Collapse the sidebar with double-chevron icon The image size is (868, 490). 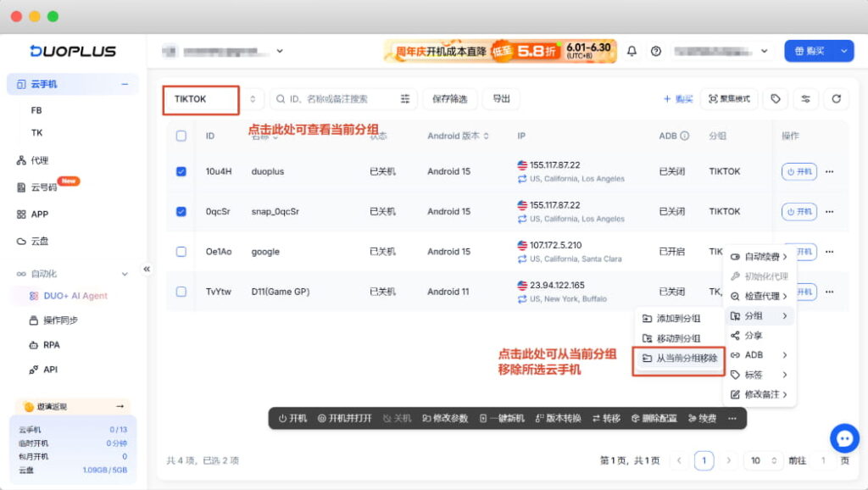coord(147,269)
